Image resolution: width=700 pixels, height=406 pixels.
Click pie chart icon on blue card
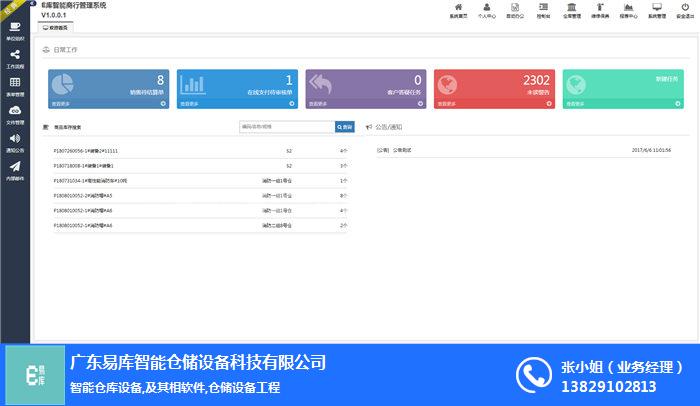(62, 84)
